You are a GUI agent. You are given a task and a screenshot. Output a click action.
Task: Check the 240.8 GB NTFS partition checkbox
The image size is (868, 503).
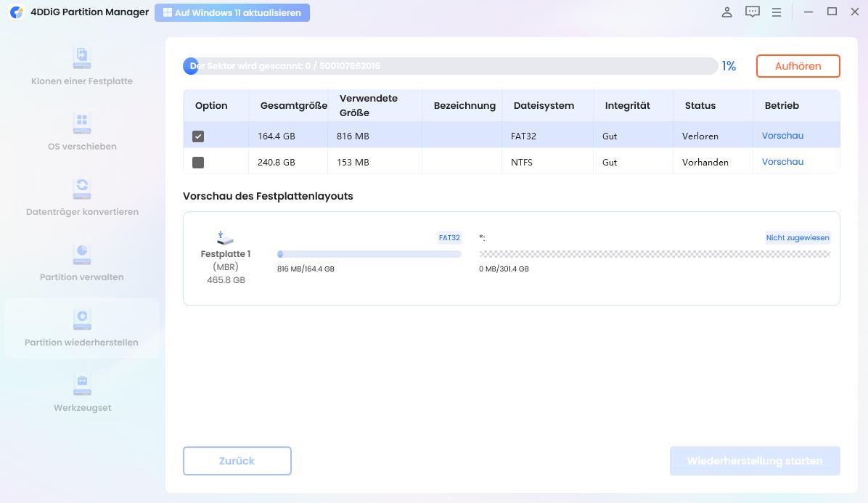[x=198, y=163]
